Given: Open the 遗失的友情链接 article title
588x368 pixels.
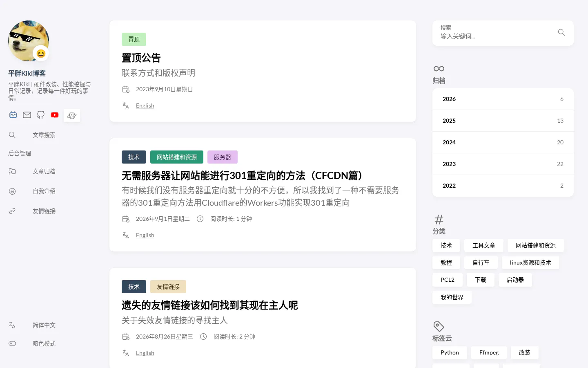Looking at the screenshot, I should tap(210, 305).
